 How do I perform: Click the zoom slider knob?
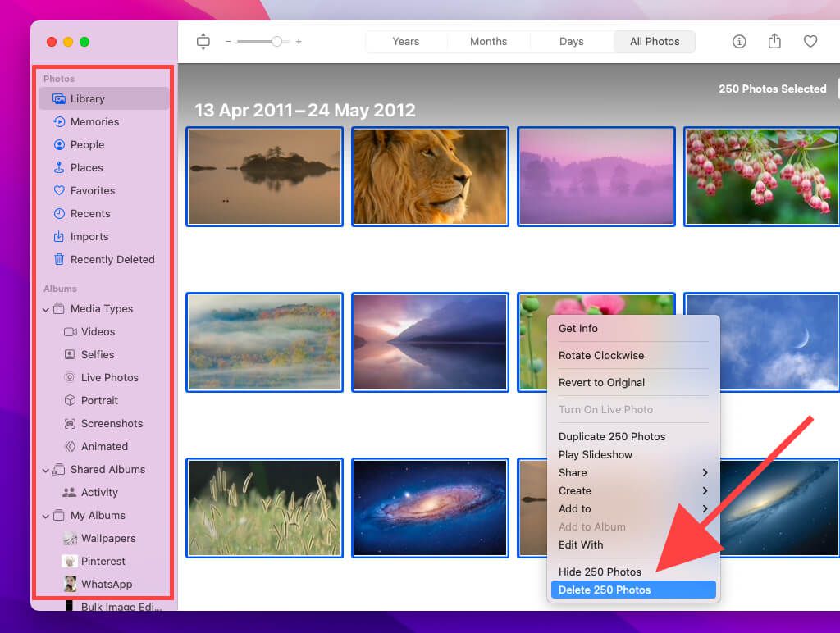click(277, 42)
